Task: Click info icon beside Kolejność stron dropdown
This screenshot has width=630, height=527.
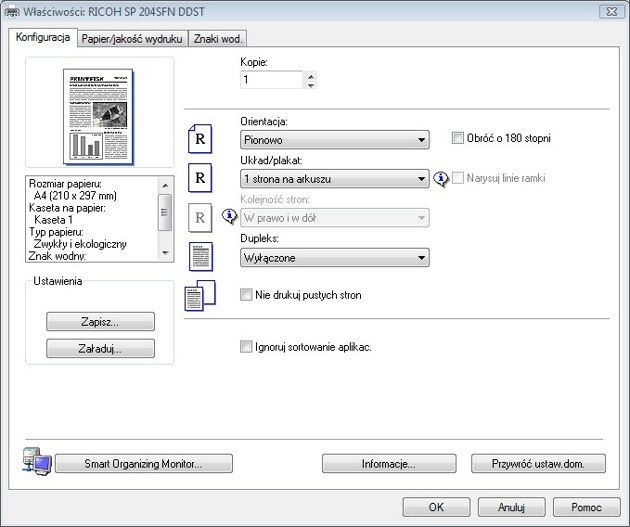Action: pos(230,217)
